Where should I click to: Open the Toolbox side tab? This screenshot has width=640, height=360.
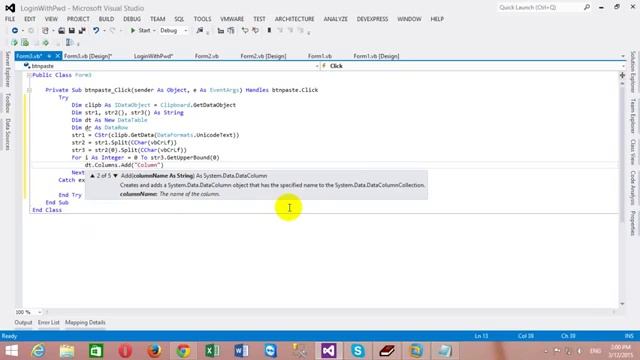click(x=7, y=103)
